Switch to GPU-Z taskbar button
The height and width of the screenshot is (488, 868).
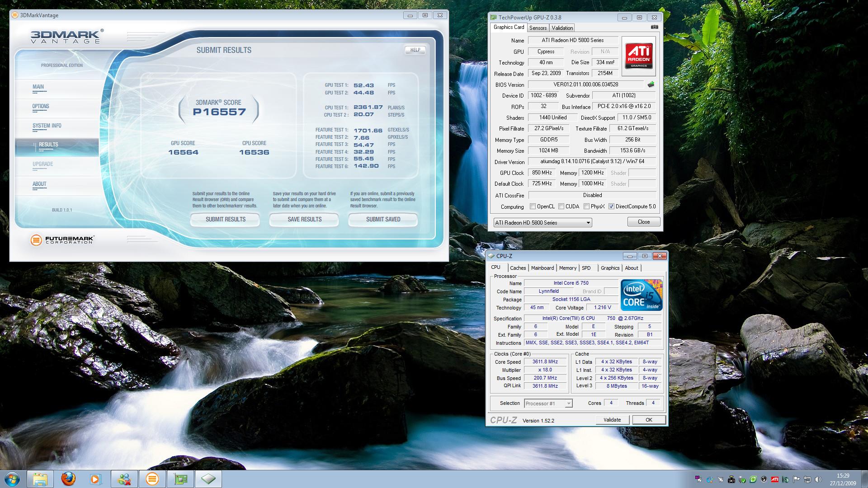click(x=180, y=479)
